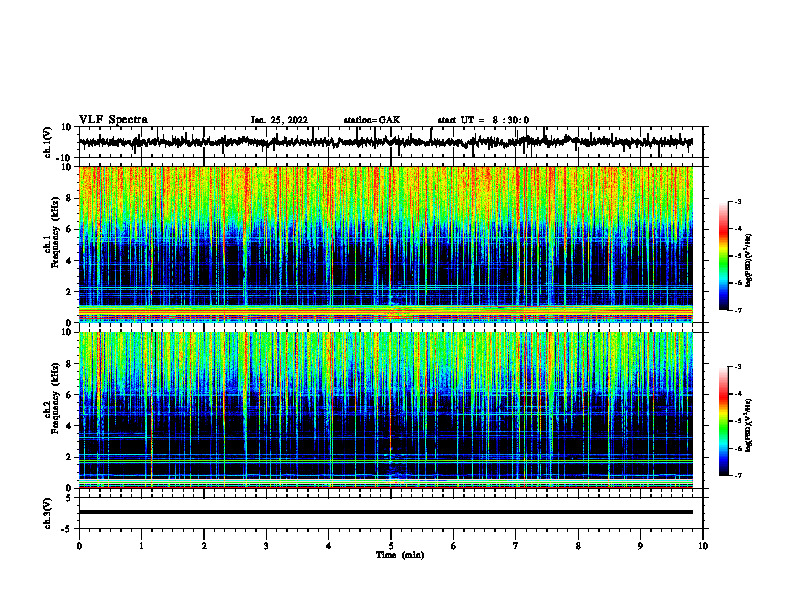Click the ch.3(V) axis label
Screen dimensions: 792x612
pos(47,513)
